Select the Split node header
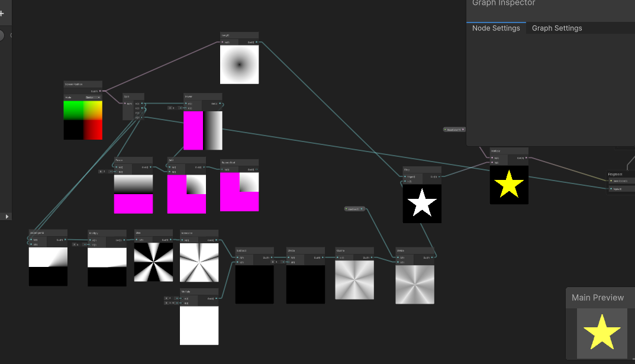The image size is (635, 364). [x=133, y=96]
